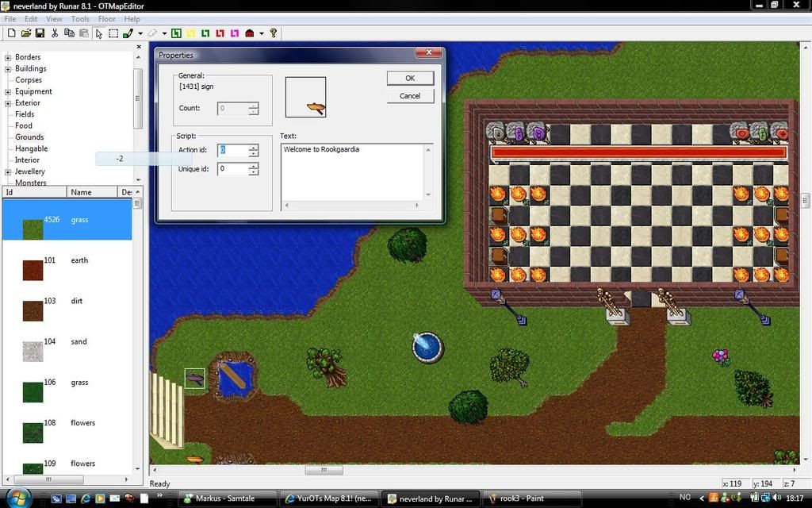Click the red house toolbar icon
Image resolution: width=812 pixels, height=508 pixels.
click(250, 33)
